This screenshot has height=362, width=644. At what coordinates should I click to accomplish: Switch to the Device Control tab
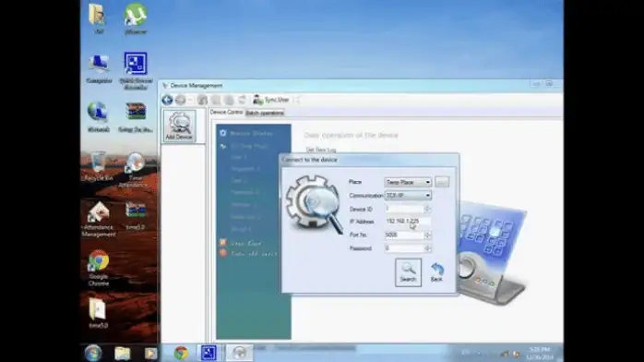(x=226, y=112)
